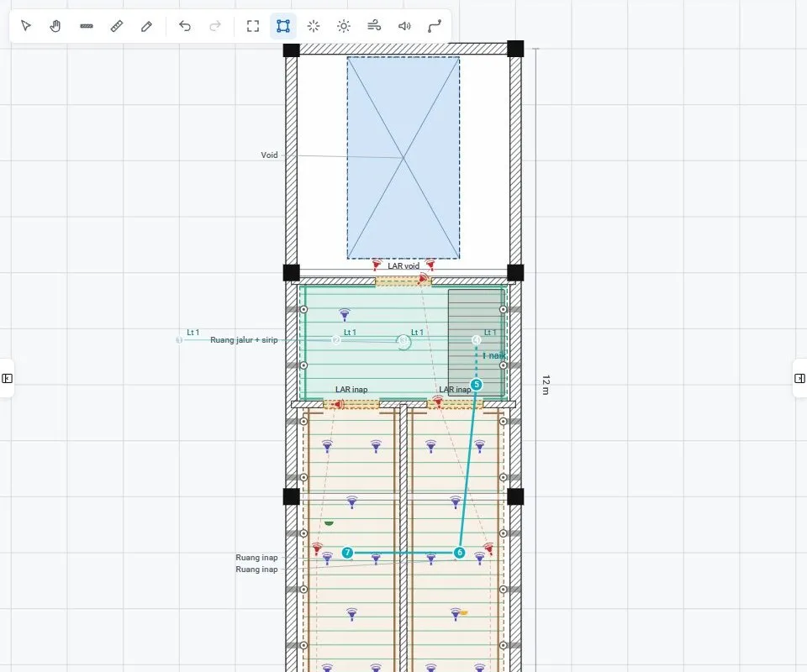Select route waypoint number 7

(347, 553)
